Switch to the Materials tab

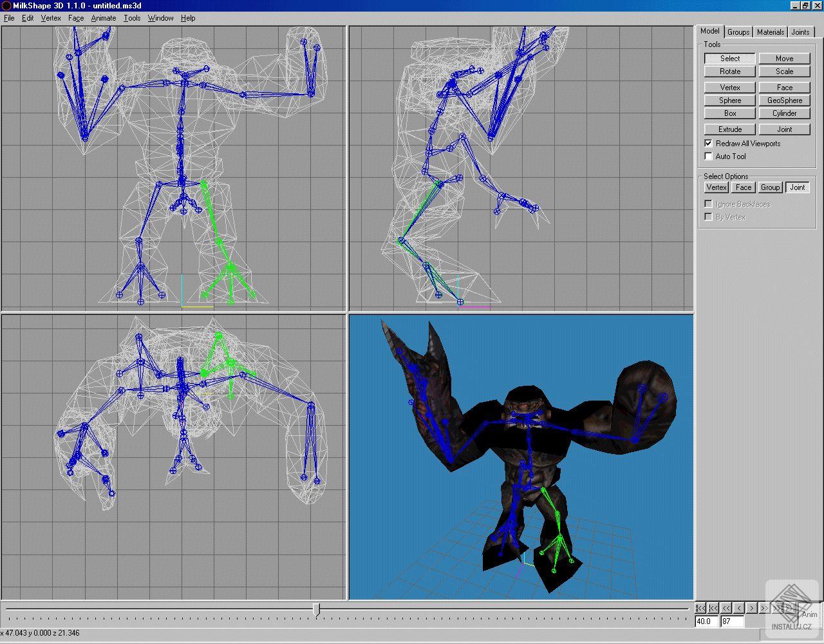[770, 32]
